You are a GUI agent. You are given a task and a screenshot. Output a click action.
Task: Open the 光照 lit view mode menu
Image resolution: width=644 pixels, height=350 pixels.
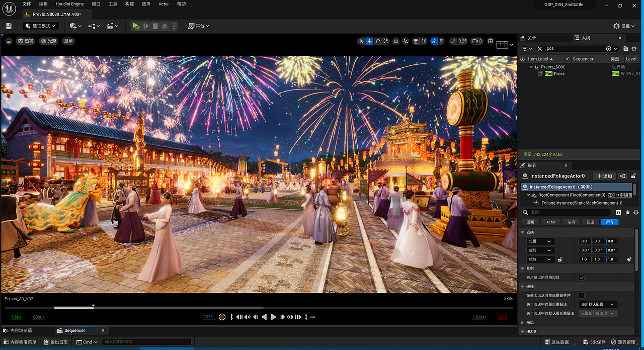click(49, 41)
